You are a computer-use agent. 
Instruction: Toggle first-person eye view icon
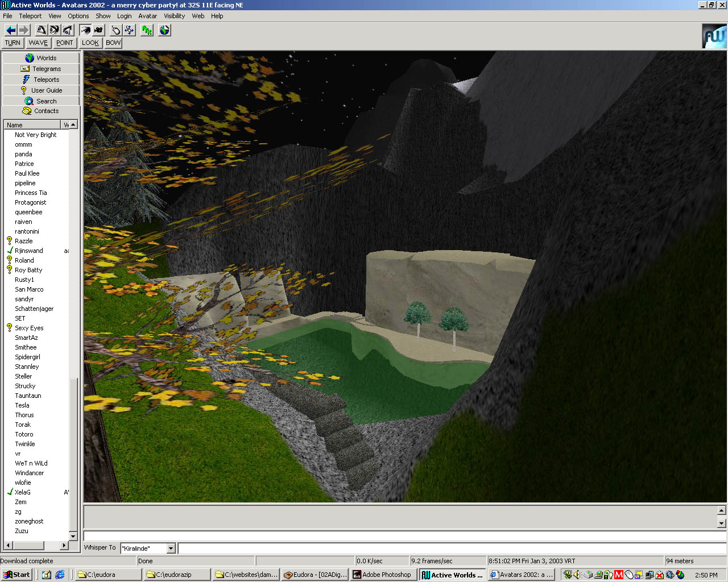click(85, 30)
